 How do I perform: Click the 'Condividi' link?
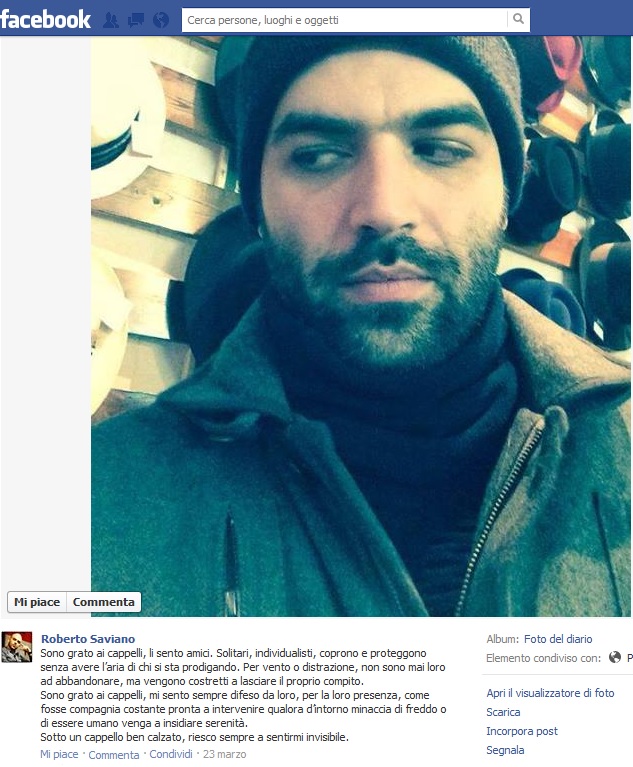[171, 754]
